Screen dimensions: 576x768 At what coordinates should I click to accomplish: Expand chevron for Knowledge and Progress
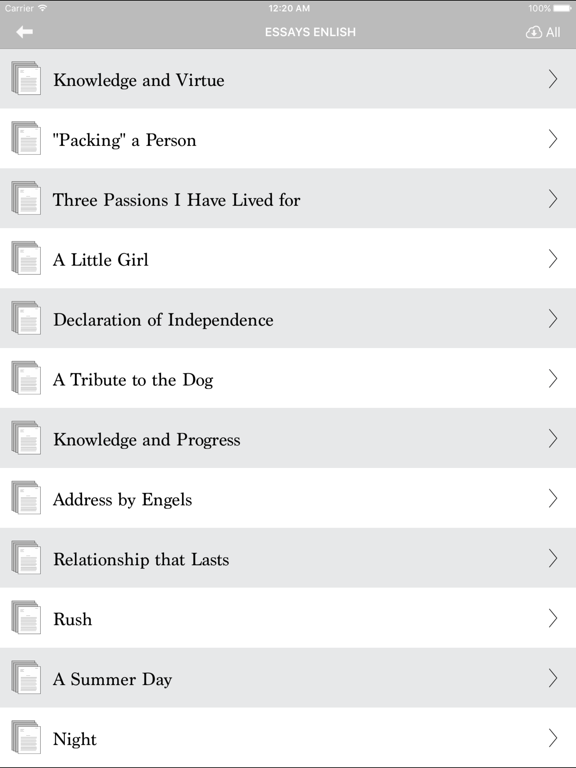(553, 438)
